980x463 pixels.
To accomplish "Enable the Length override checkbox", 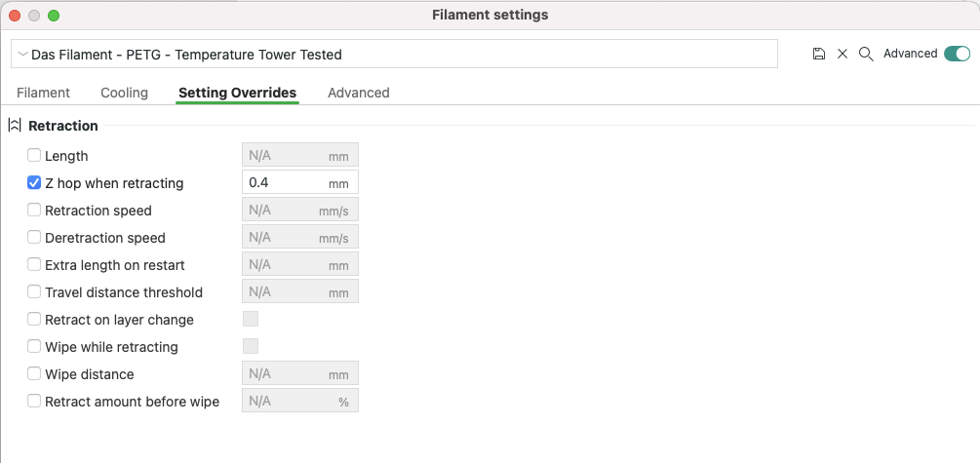I will tap(34, 155).
